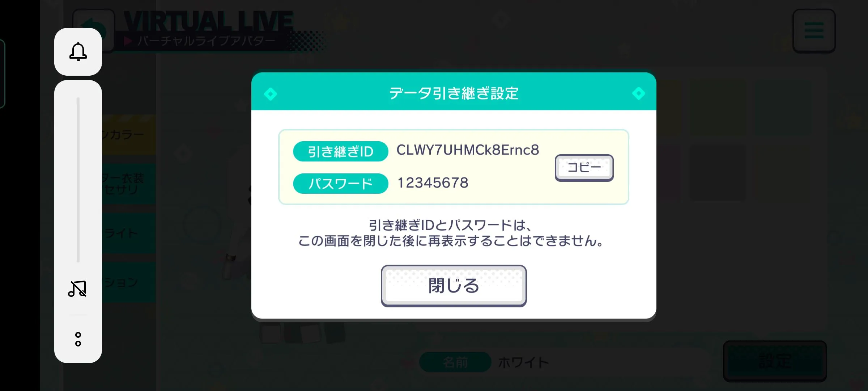Open the hamburger menu icon top right

[814, 30]
